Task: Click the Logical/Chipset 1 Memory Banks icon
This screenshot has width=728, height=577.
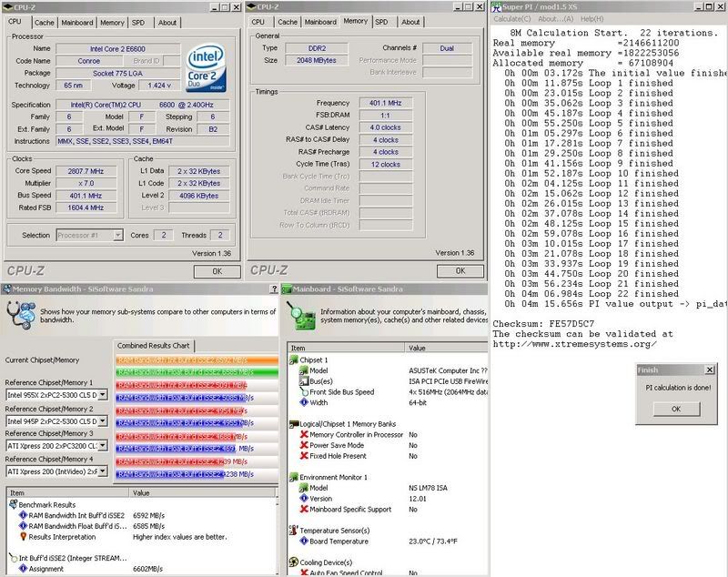Action: coord(293,424)
